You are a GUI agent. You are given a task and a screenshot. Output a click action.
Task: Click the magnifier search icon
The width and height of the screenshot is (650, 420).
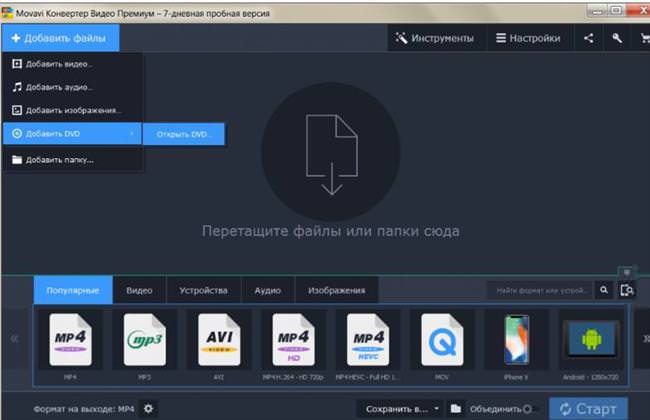pyautogui.click(x=604, y=290)
